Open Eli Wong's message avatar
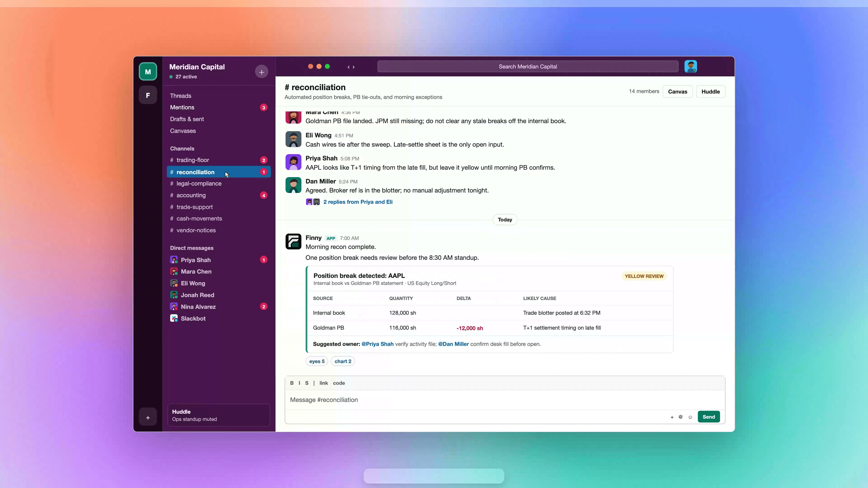Image resolution: width=868 pixels, height=488 pixels. point(293,139)
